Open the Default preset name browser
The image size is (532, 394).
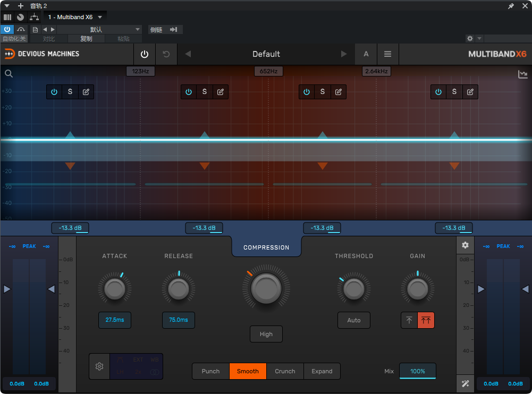tap(266, 54)
